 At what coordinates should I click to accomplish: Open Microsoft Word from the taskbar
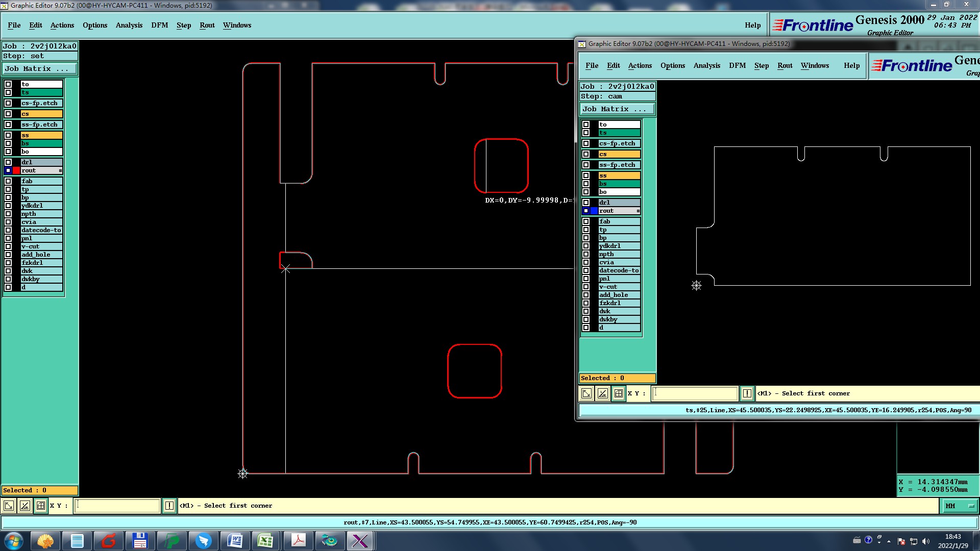click(x=235, y=540)
